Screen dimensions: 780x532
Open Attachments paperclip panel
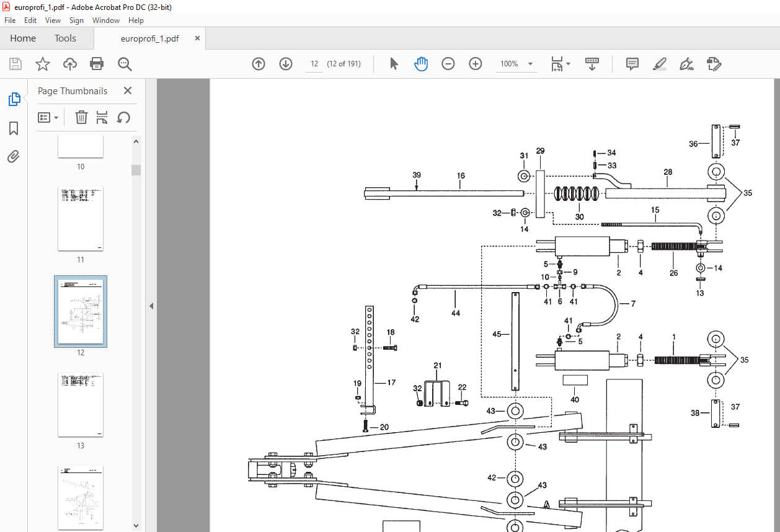(14, 157)
